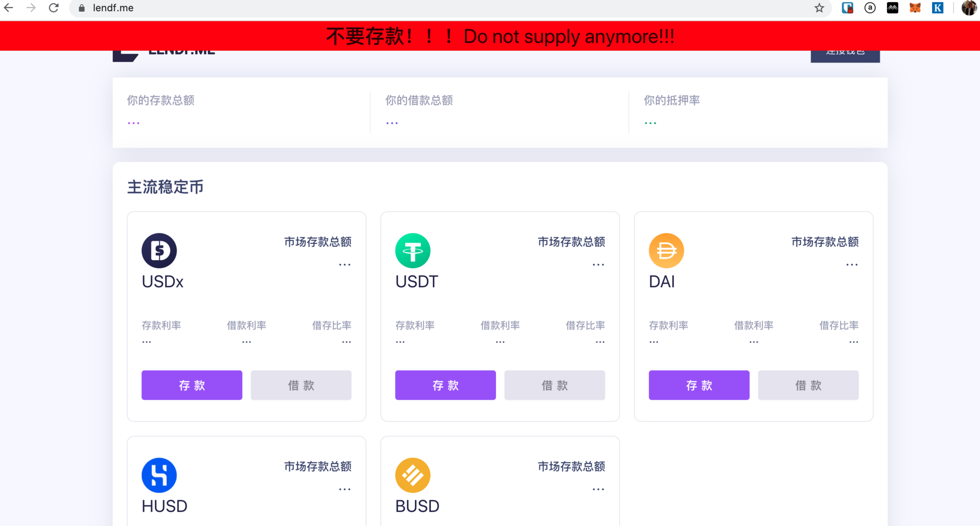Screen dimensions: 980x526
Task: Click the 'HUSD' token name
Action: [164, 506]
